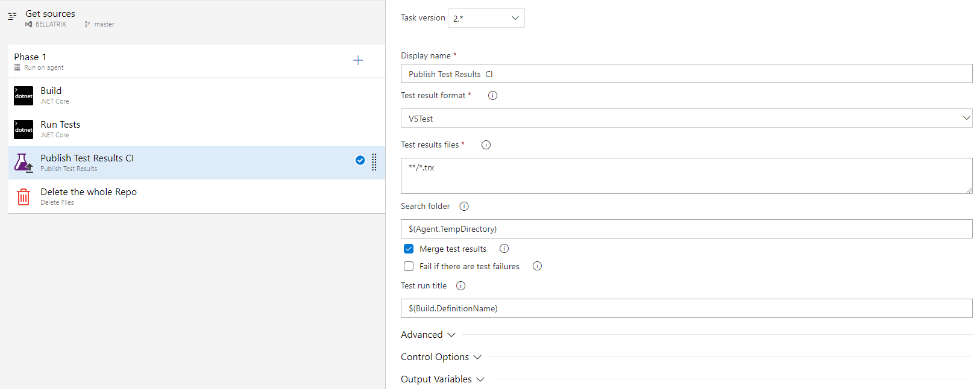Open info for Test result format

pyautogui.click(x=492, y=95)
